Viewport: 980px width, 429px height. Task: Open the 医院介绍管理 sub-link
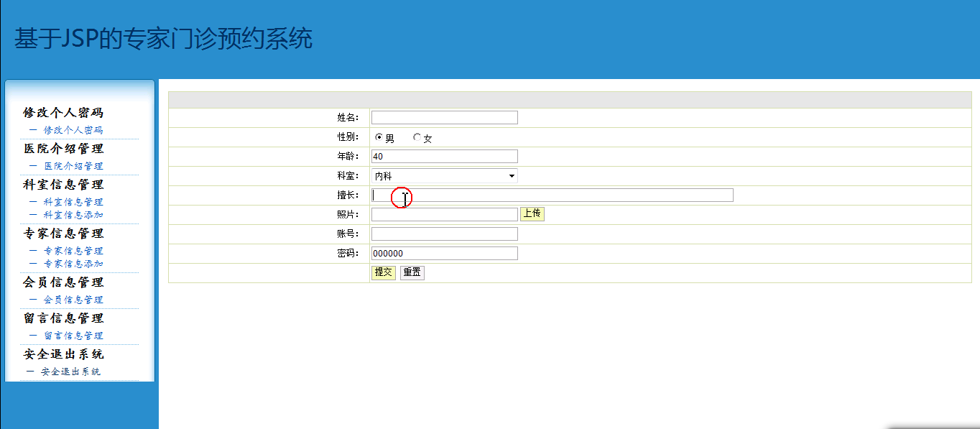(73, 166)
